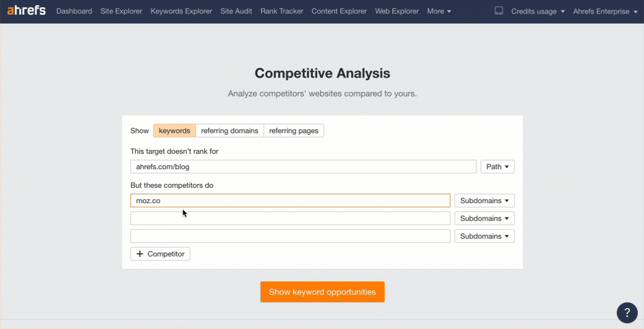Open Keywords Explorer from the navigation
The width and height of the screenshot is (644, 329).
click(181, 10)
